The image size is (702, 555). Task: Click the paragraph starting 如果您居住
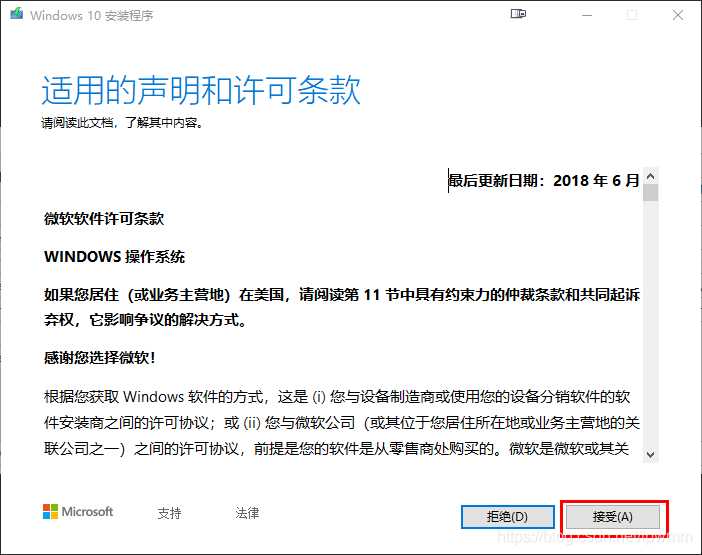click(x=342, y=307)
